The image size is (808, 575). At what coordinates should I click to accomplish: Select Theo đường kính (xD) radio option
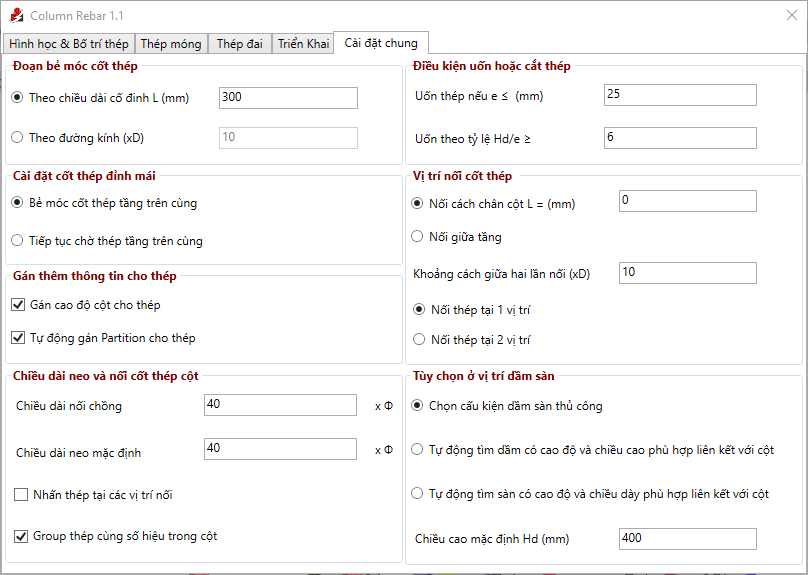[x=17, y=137]
